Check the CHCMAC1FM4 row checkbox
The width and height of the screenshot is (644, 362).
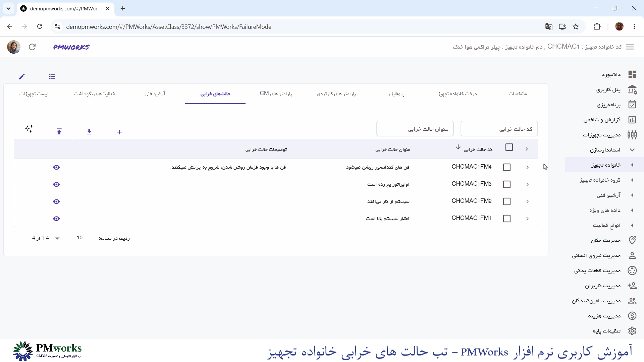pos(507,167)
